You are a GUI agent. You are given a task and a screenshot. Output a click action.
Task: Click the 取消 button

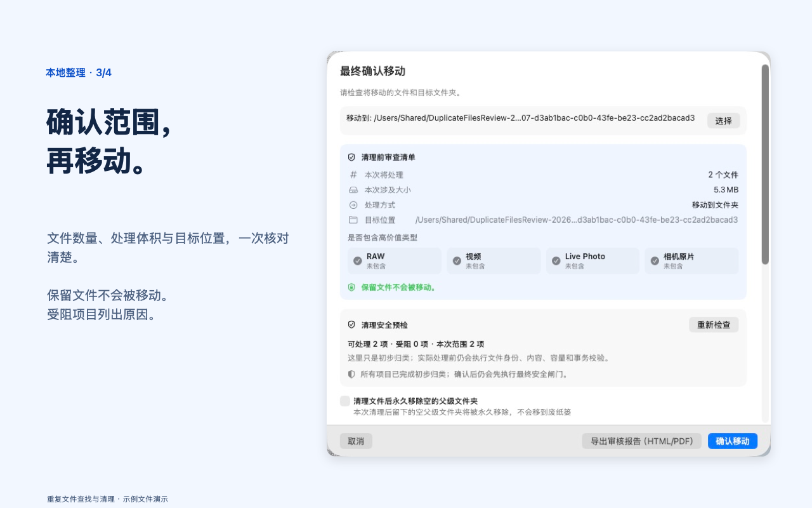tap(356, 441)
